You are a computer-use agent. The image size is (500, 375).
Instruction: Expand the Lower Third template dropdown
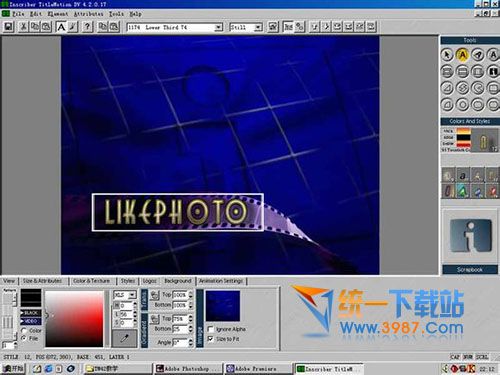pyautogui.click(x=218, y=27)
